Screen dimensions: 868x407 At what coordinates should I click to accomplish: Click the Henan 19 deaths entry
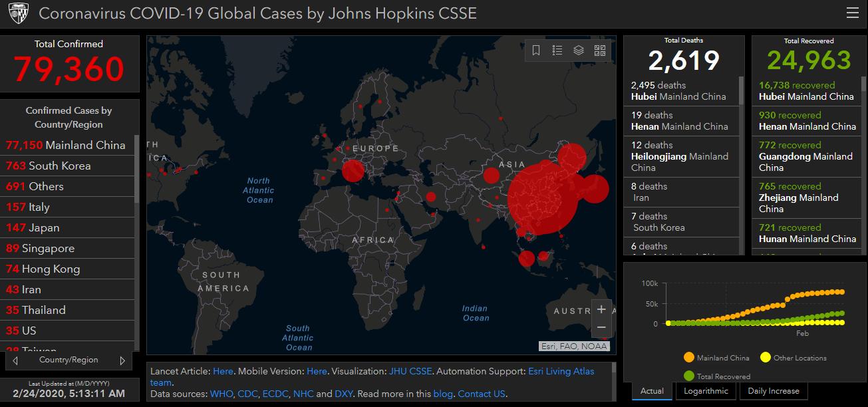pos(681,121)
